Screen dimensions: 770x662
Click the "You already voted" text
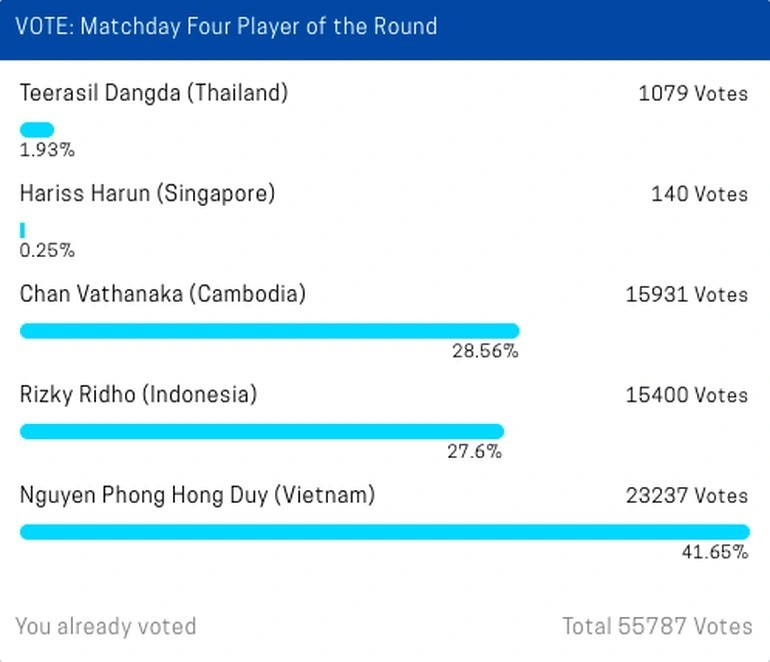106,627
